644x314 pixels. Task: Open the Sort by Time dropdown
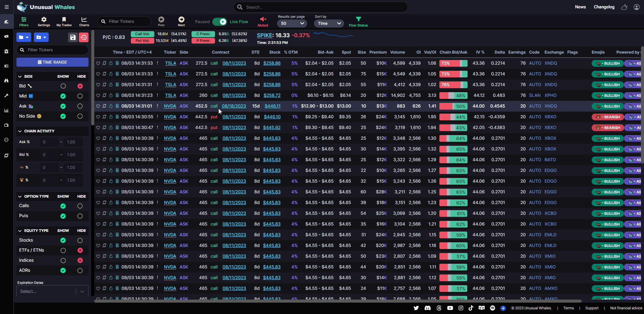click(329, 23)
